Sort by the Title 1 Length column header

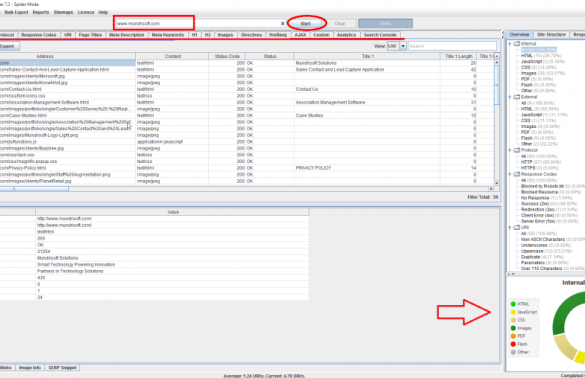(459, 56)
